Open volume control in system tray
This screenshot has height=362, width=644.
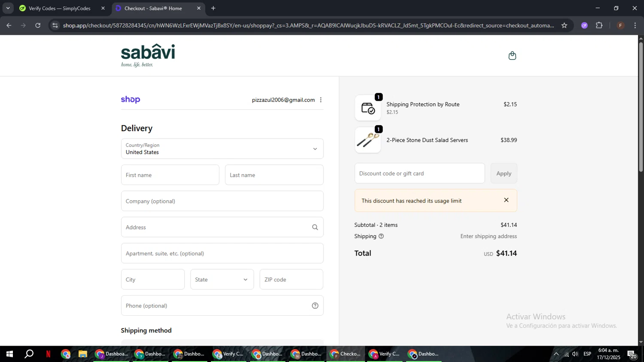tap(575, 354)
